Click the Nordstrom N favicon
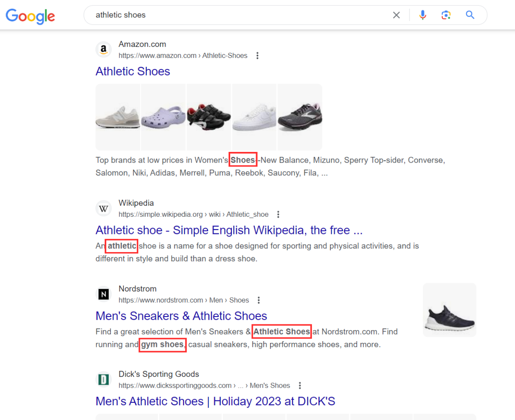The width and height of the screenshot is (515, 420). tap(103, 294)
